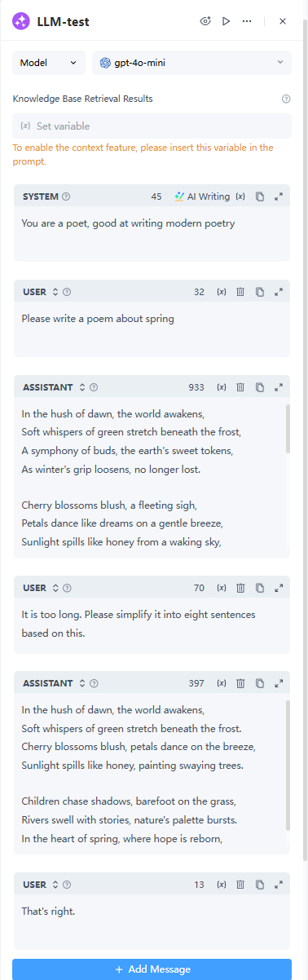
Task: Toggle role selector of first USER message
Action: (55, 292)
